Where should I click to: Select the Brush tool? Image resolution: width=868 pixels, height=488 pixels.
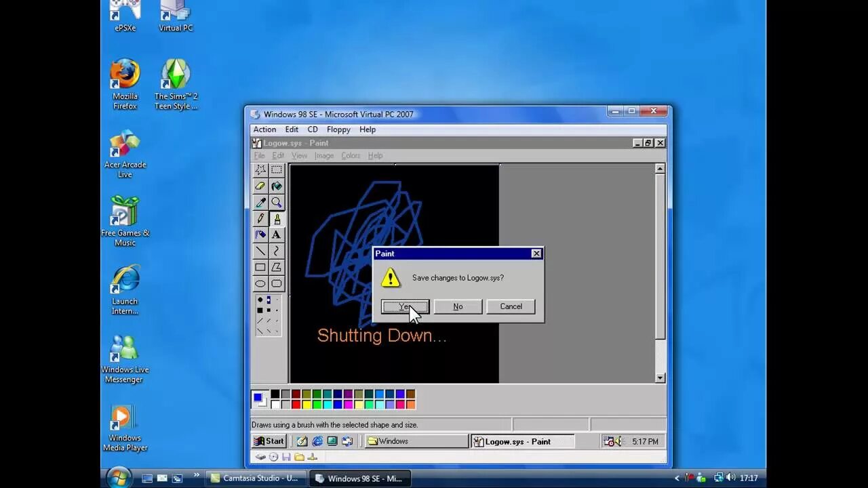pyautogui.click(x=277, y=218)
